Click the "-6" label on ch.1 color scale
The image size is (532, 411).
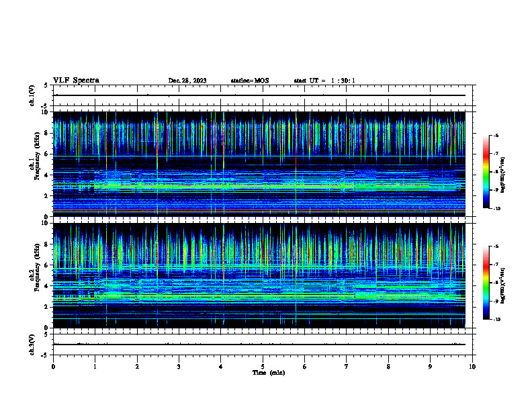click(496, 135)
